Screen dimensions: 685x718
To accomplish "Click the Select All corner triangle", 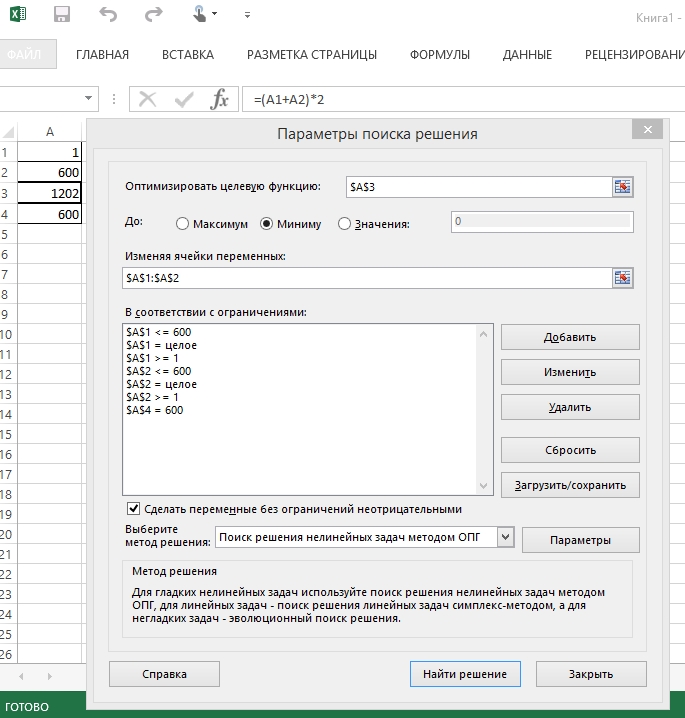I will tap(9, 132).
